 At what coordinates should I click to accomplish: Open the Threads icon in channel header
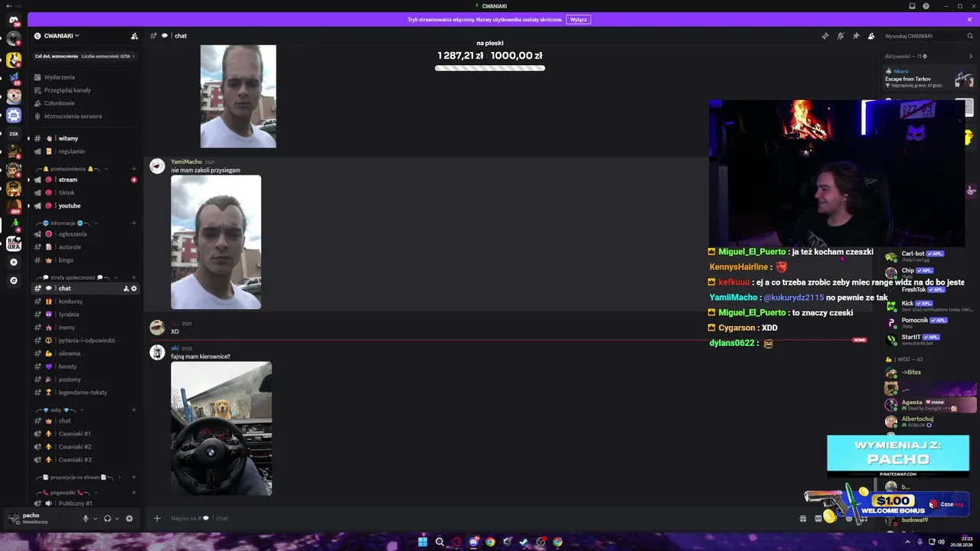(x=825, y=36)
